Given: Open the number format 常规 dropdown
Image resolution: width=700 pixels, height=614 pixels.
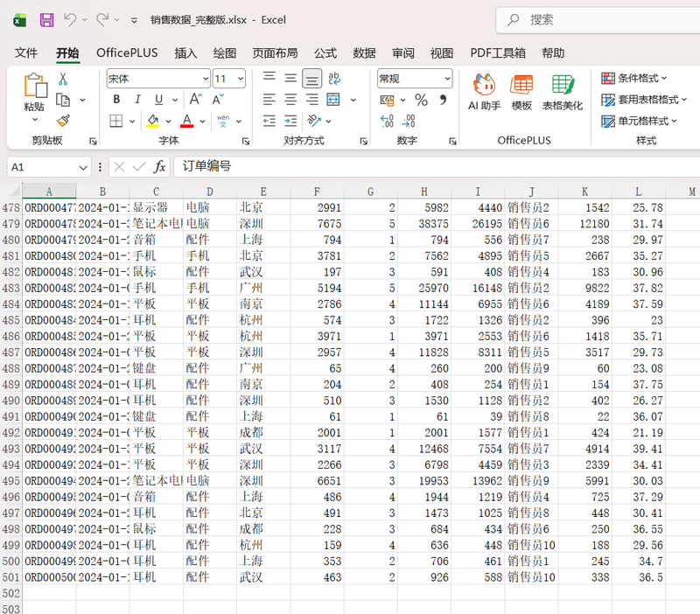Looking at the screenshot, I should (x=447, y=79).
